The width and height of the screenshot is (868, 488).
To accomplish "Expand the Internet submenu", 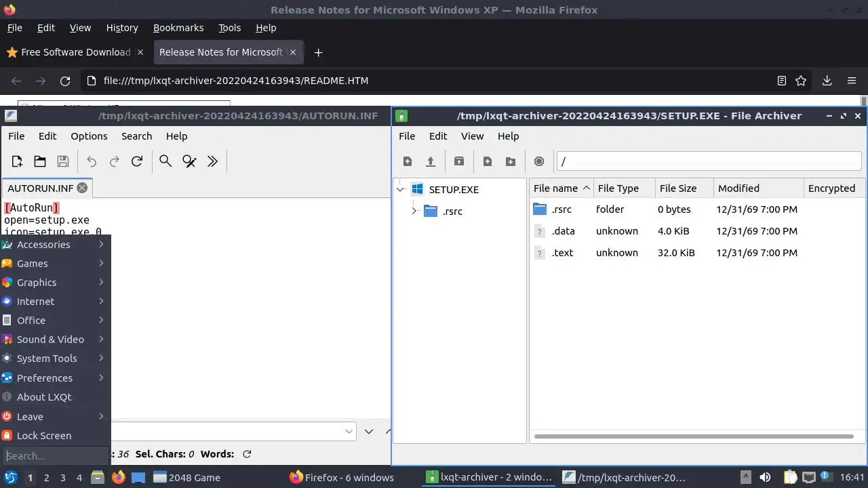I will (56, 302).
